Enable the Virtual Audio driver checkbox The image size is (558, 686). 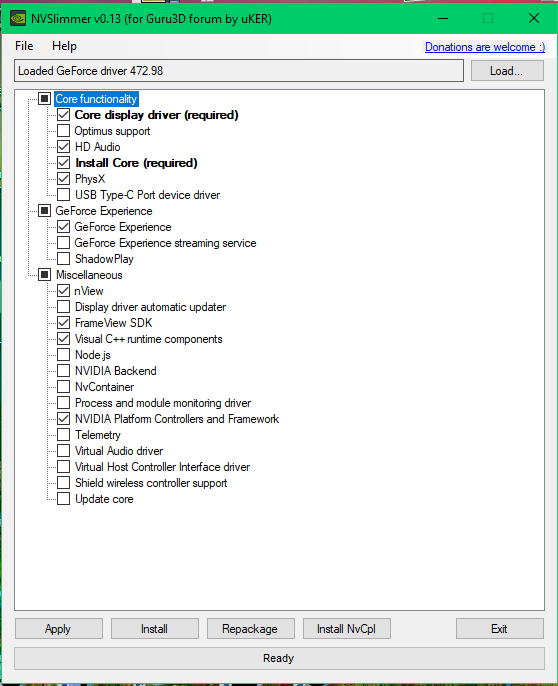point(63,451)
